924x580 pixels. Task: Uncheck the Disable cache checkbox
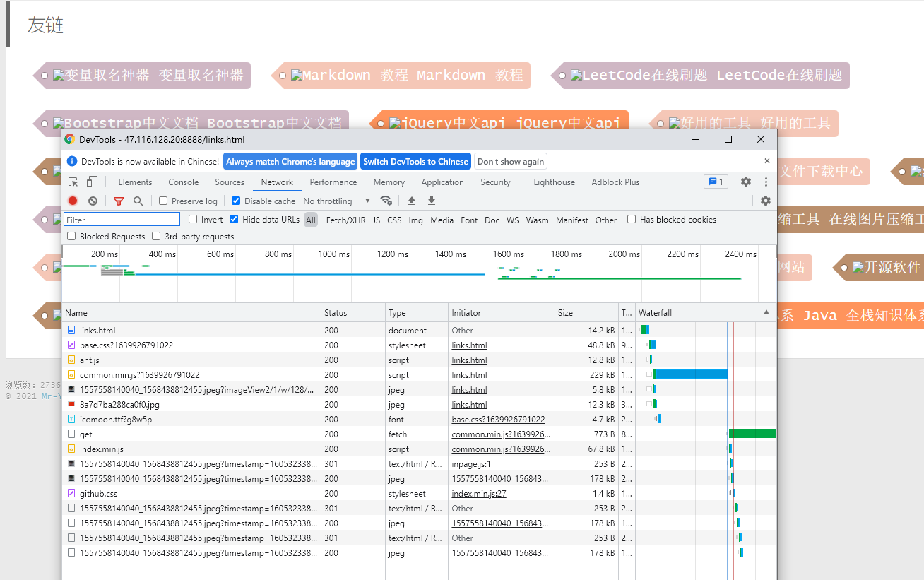coord(236,201)
